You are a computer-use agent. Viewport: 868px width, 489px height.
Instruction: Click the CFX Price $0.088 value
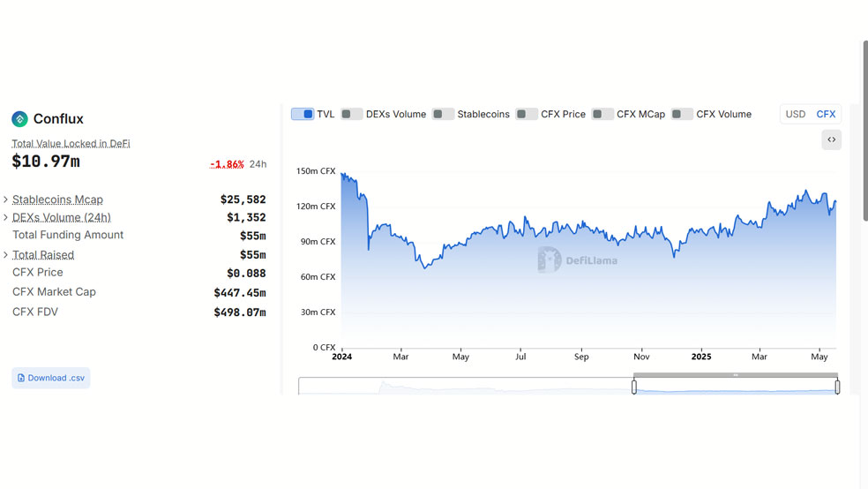click(x=246, y=273)
